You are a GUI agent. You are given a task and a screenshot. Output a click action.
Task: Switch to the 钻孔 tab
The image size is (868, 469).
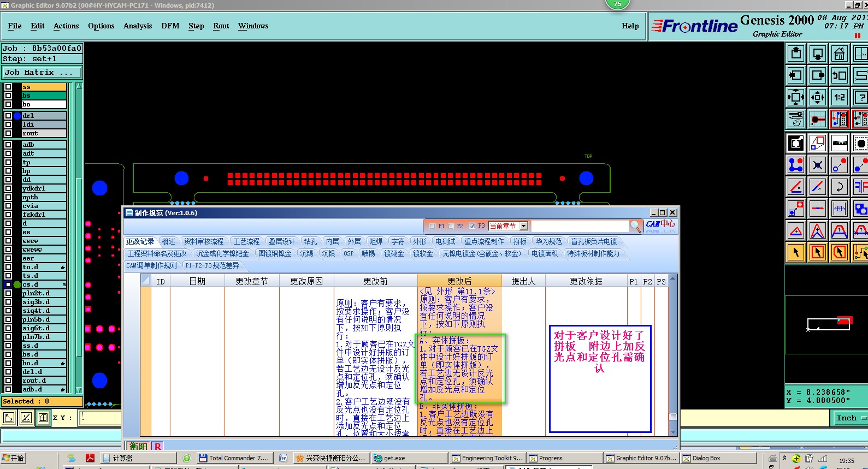(310, 241)
